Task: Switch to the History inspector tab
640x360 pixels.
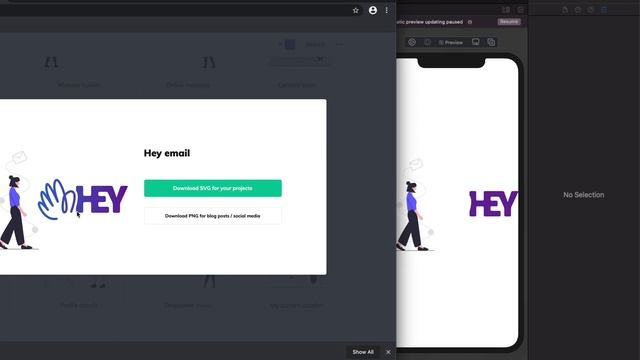Action: point(578,10)
